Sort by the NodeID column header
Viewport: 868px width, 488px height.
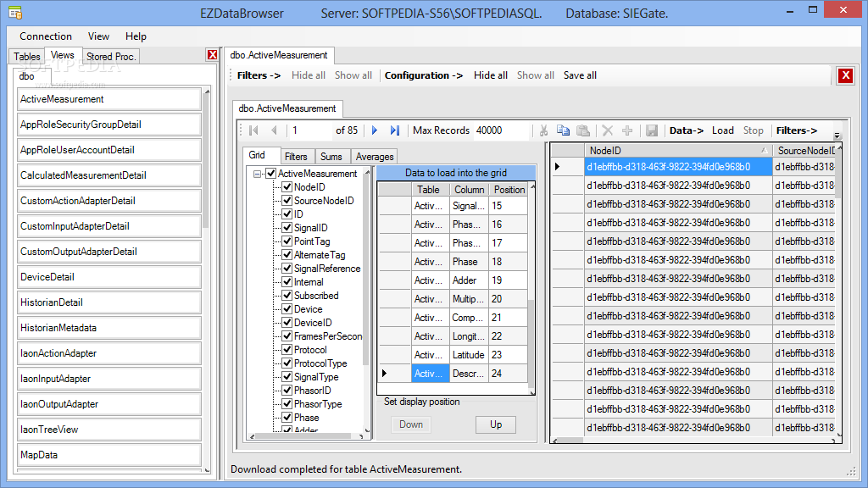(678, 151)
